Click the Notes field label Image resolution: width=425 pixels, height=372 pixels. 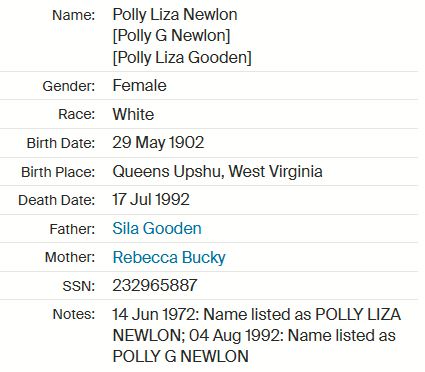pos(74,314)
